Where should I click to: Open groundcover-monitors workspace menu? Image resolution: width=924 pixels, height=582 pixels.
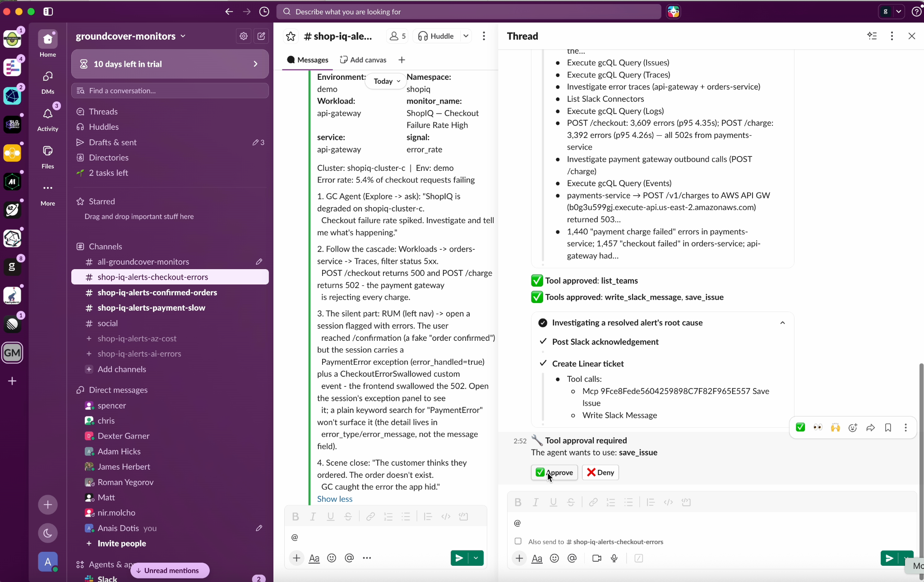coord(131,36)
